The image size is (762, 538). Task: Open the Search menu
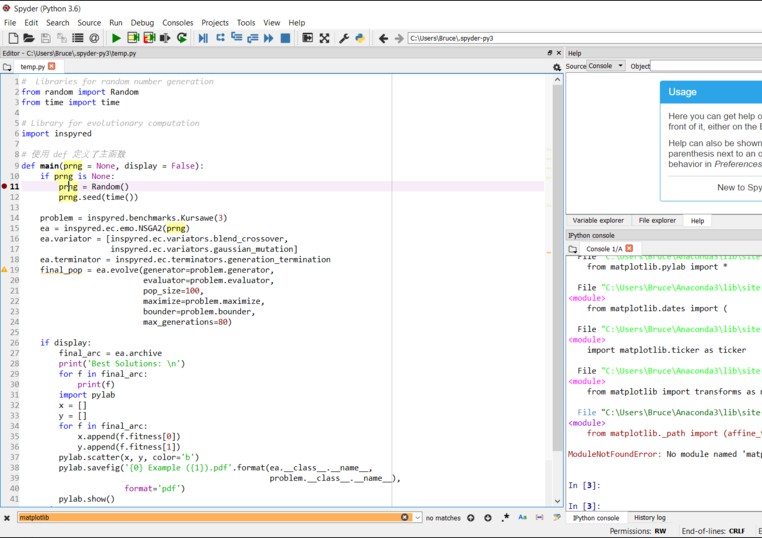point(57,22)
